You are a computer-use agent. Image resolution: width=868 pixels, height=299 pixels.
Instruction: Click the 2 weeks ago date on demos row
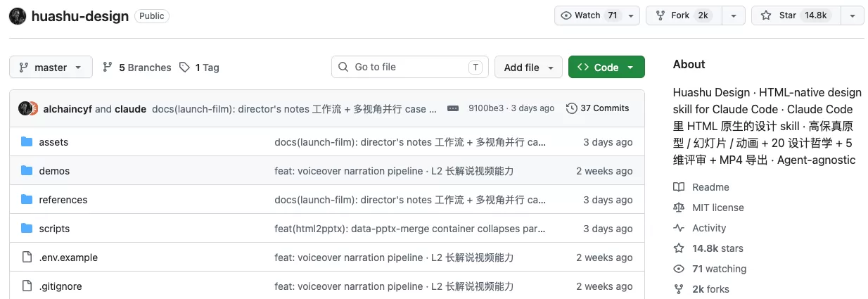[604, 171]
